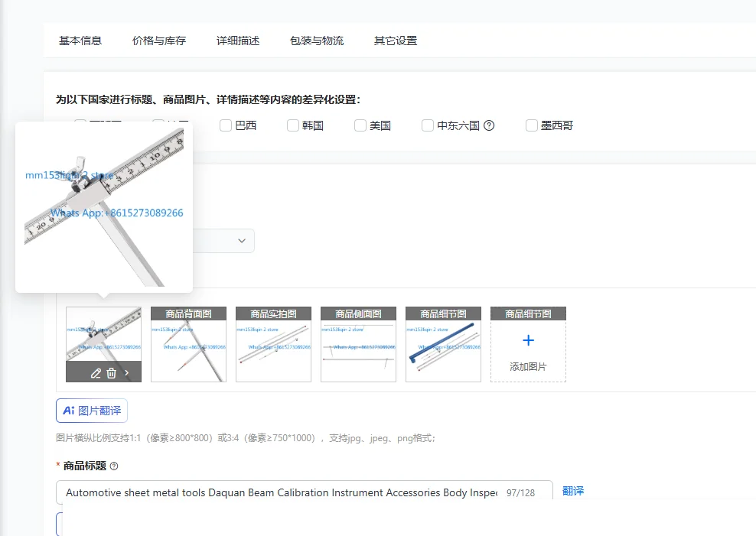Tick the 美国 checkbox

pos(360,125)
